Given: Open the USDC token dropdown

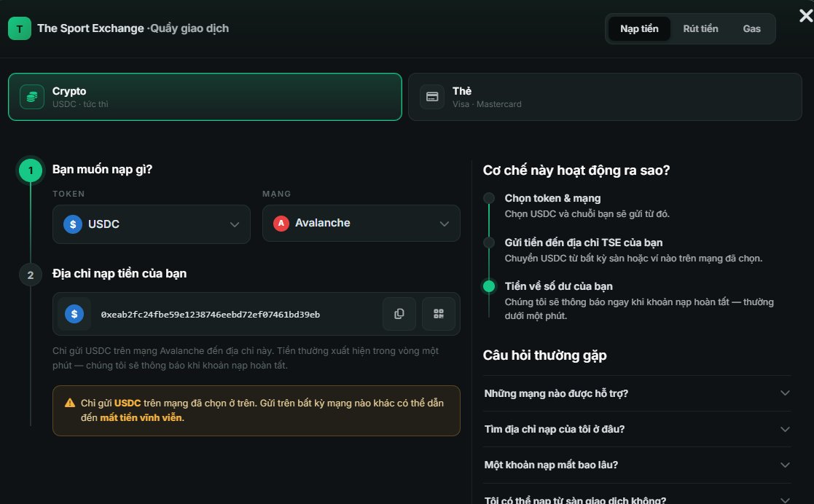Looking at the screenshot, I should tap(152, 224).
